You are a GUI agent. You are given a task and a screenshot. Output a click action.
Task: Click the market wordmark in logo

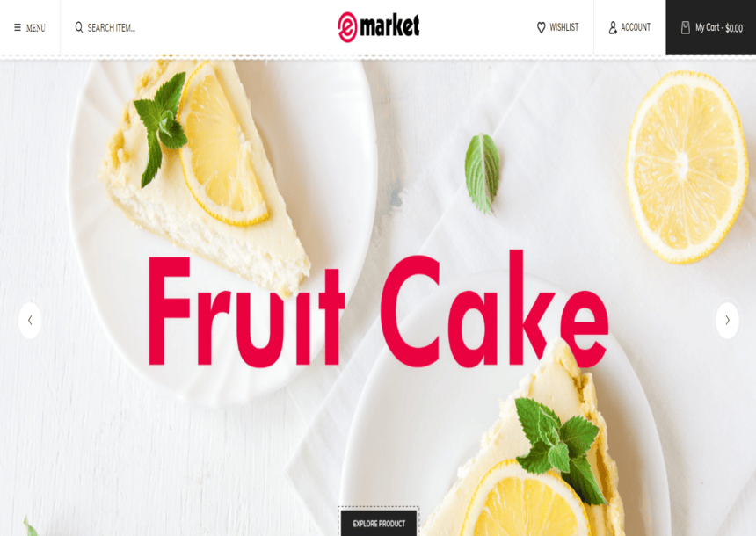(x=389, y=25)
